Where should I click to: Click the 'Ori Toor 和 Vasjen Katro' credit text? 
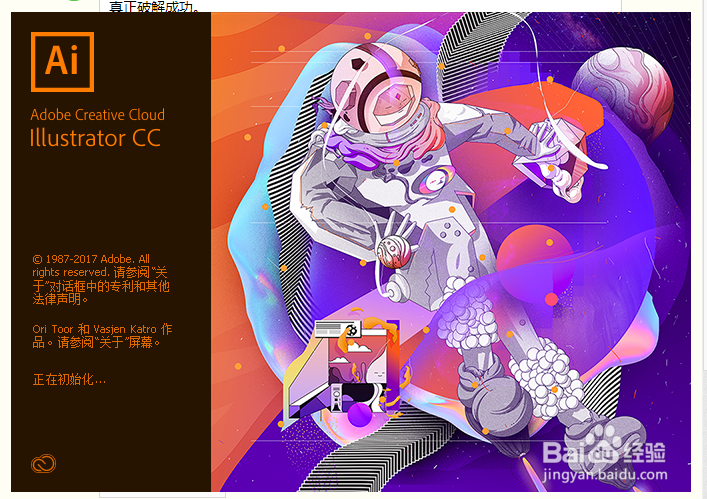coord(94,329)
